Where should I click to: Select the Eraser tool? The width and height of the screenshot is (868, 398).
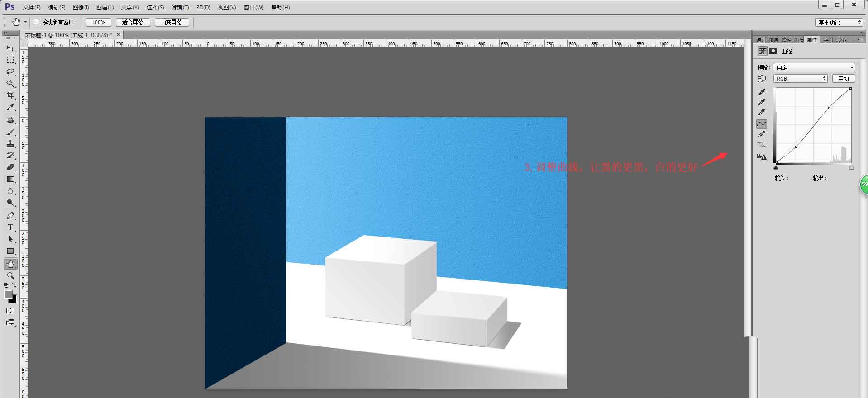coord(10,167)
